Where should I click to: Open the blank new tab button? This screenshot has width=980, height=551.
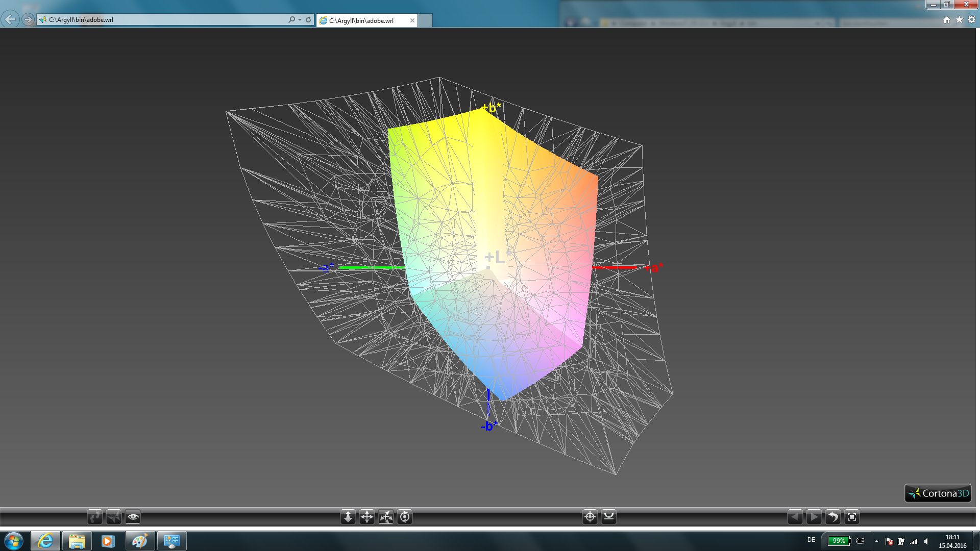click(x=425, y=20)
